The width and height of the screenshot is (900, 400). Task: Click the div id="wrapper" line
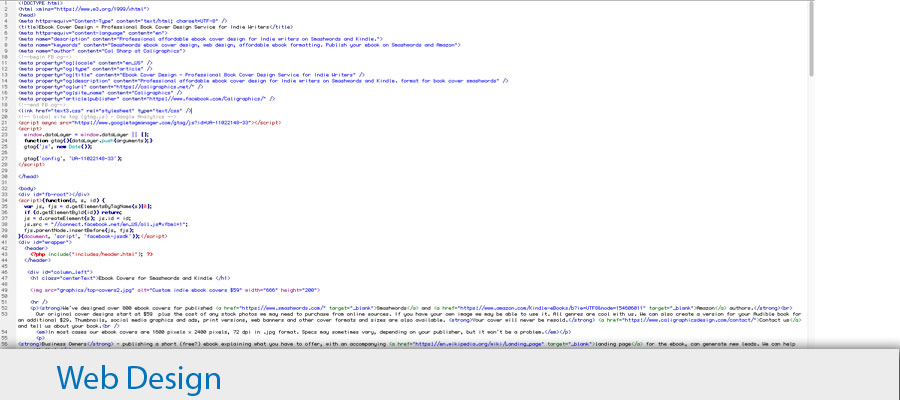[x=45, y=242]
